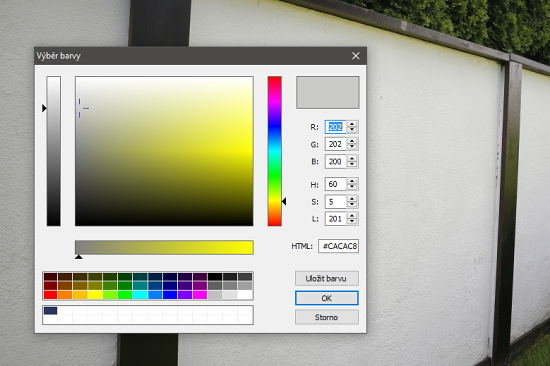Screen dimensions: 550x366
Task: Pick the pure red swatch in palette
Action: click(51, 295)
